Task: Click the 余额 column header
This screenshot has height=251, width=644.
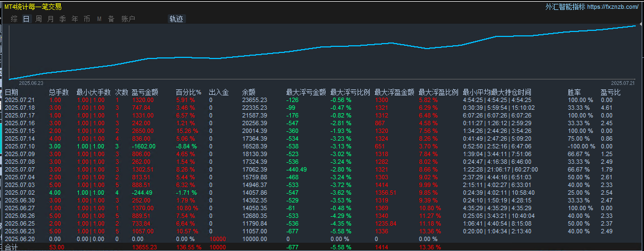Action: click(x=248, y=93)
